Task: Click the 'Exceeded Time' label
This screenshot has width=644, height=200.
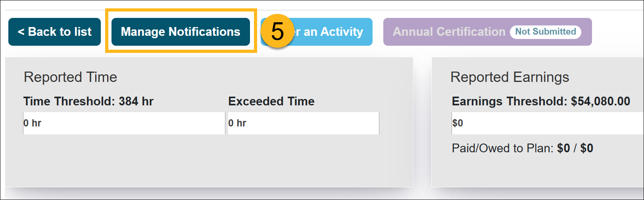Action: (271, 101)
